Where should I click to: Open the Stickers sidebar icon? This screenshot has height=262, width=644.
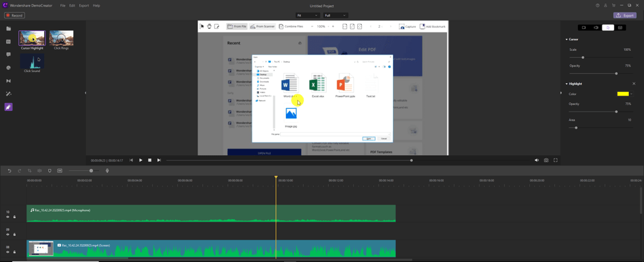(x=9, y=67)
